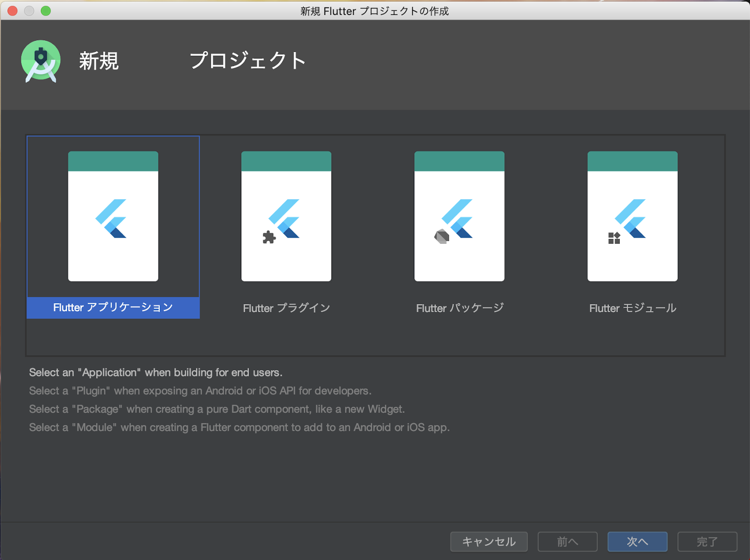Select the Flutter アプリケーション template thumbnail
The image size is (750, 560).
coord(113,216)
